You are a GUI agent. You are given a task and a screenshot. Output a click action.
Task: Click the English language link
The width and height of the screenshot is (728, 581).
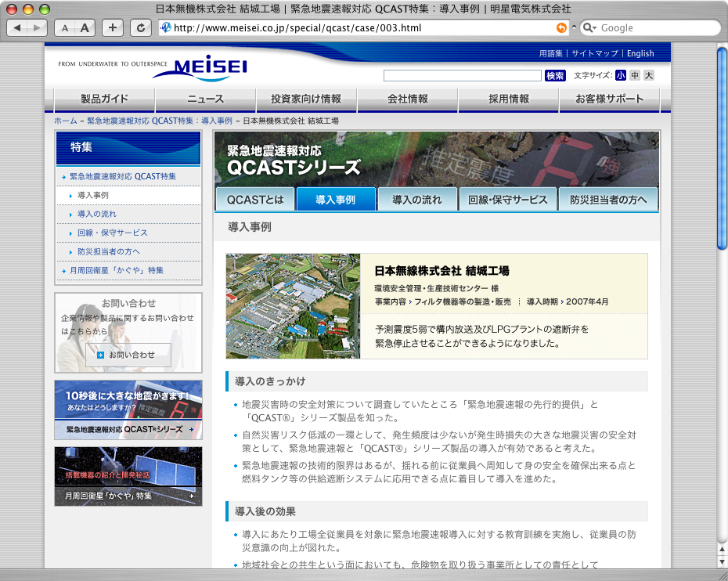tap(640, 53)
